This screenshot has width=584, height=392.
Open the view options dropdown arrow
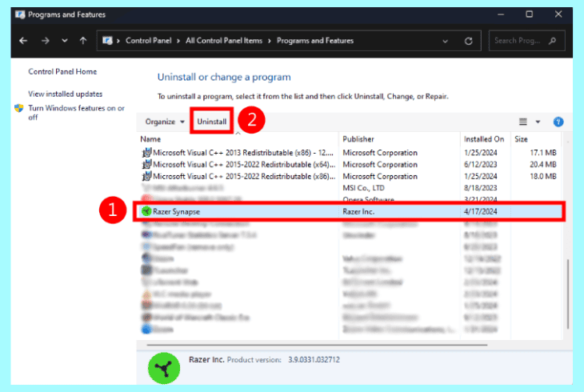pos(538,122)
